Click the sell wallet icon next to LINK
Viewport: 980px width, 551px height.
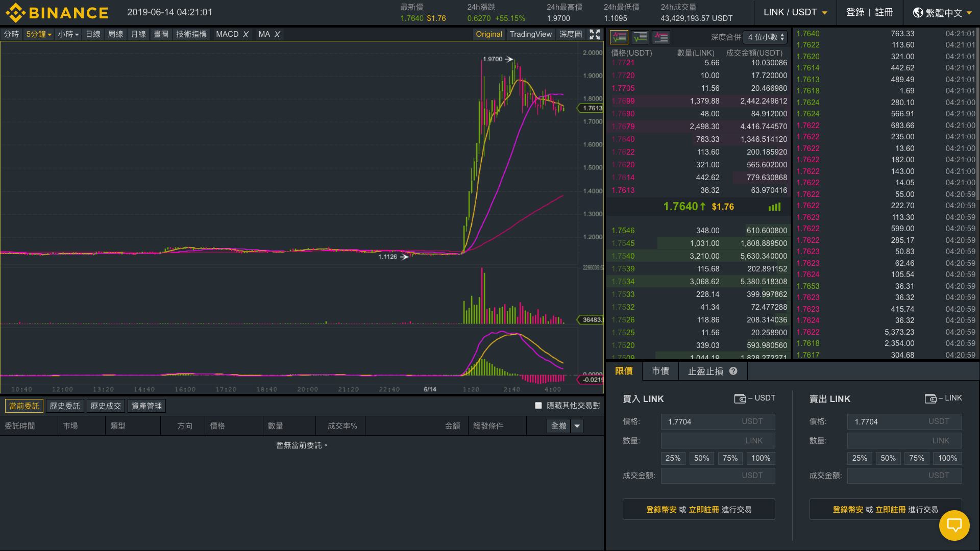tap(930, 398)
